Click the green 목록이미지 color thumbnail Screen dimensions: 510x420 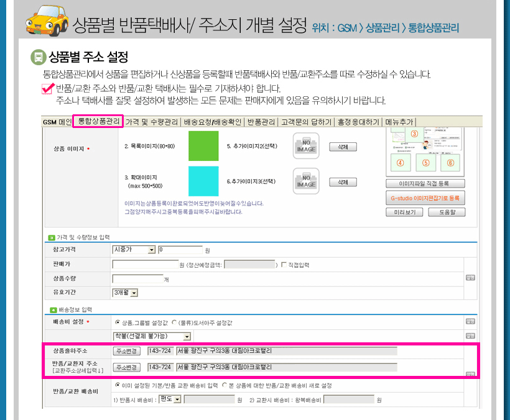[x=203, y=146]
